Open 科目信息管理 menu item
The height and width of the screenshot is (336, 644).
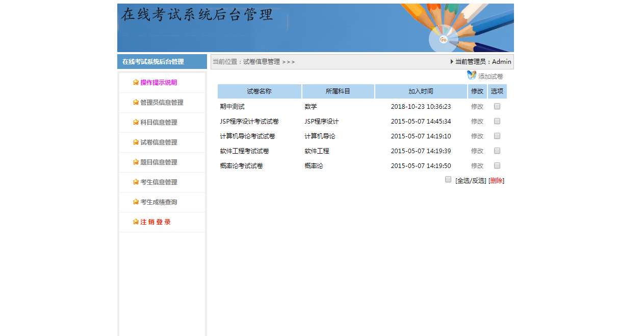[x=159, y=123]
